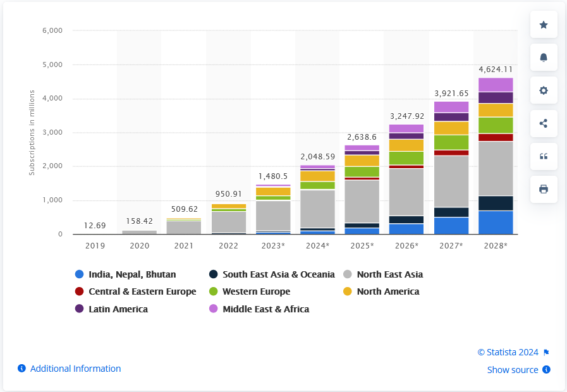Image resolution: width=567 pixels, height=392 pixels.
Task: Click Latin America purple legend dot
Action: (80, 309)
